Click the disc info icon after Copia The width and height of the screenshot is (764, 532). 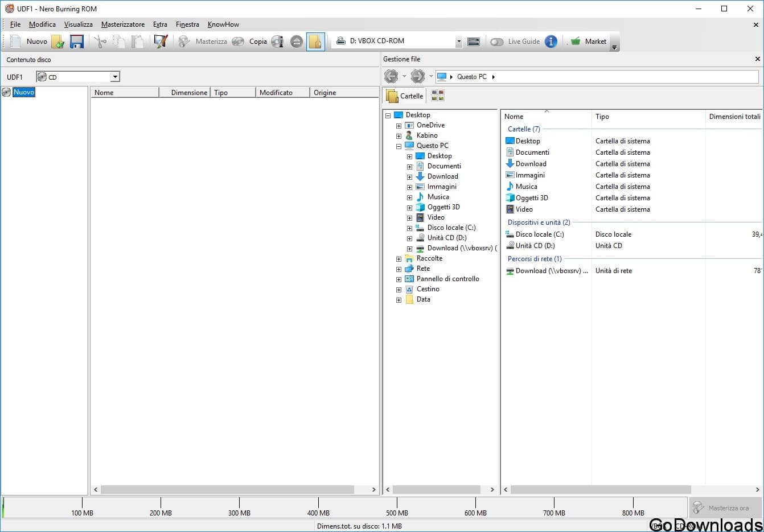point(277,42)
